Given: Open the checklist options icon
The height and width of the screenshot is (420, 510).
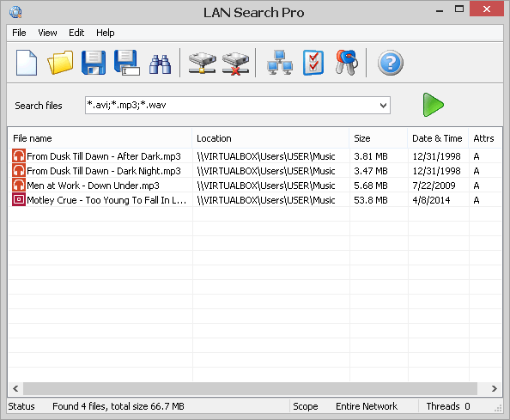Looking at the screenshot, I should pos(313,63).
